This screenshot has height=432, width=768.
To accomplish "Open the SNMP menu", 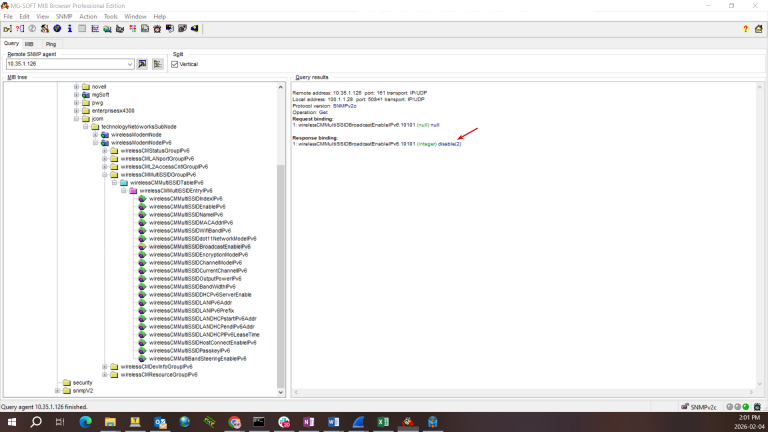I will coord(64,16).
